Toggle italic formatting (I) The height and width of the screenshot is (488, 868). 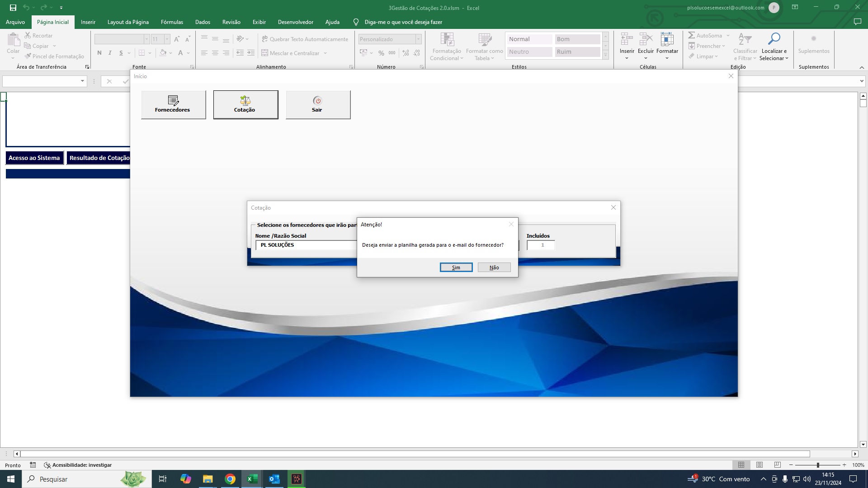pos(110,53)
